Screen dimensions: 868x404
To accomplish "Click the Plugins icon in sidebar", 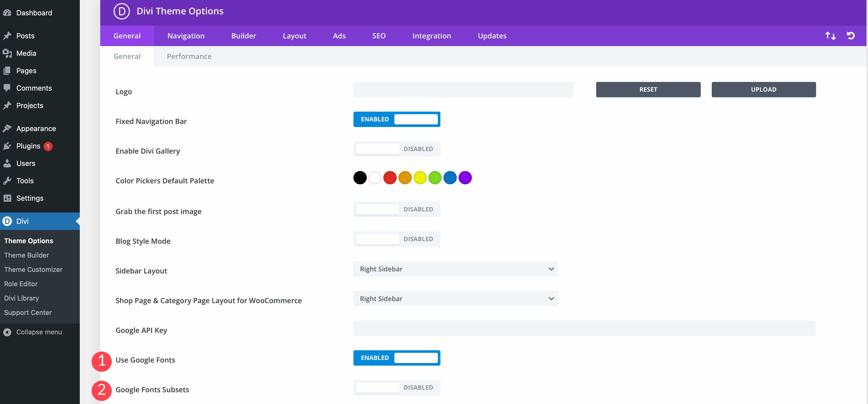I will 8,145.
